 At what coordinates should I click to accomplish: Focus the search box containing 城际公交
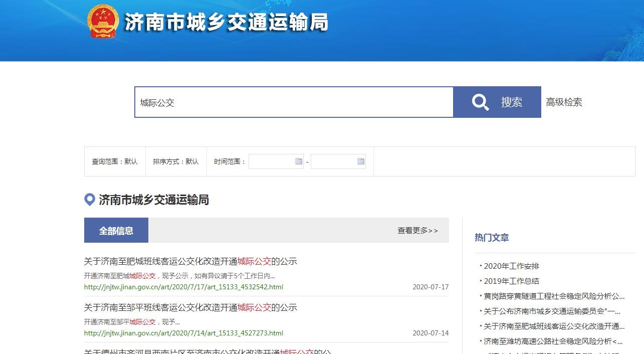tap(294, 102)
